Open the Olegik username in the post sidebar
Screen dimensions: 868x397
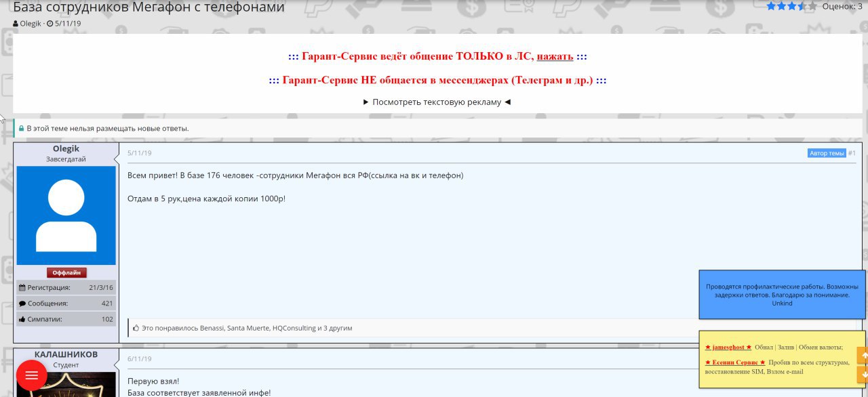pos(66,148)
